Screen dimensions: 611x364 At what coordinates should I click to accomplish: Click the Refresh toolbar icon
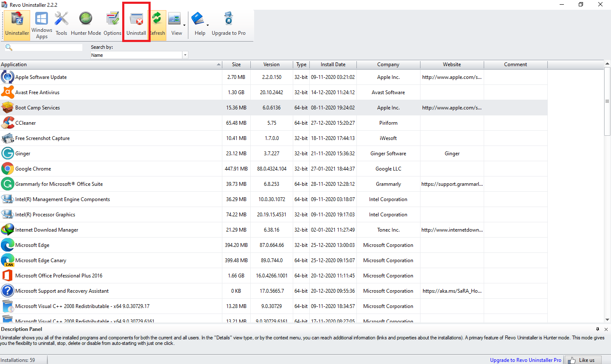(x=158, y=25)
